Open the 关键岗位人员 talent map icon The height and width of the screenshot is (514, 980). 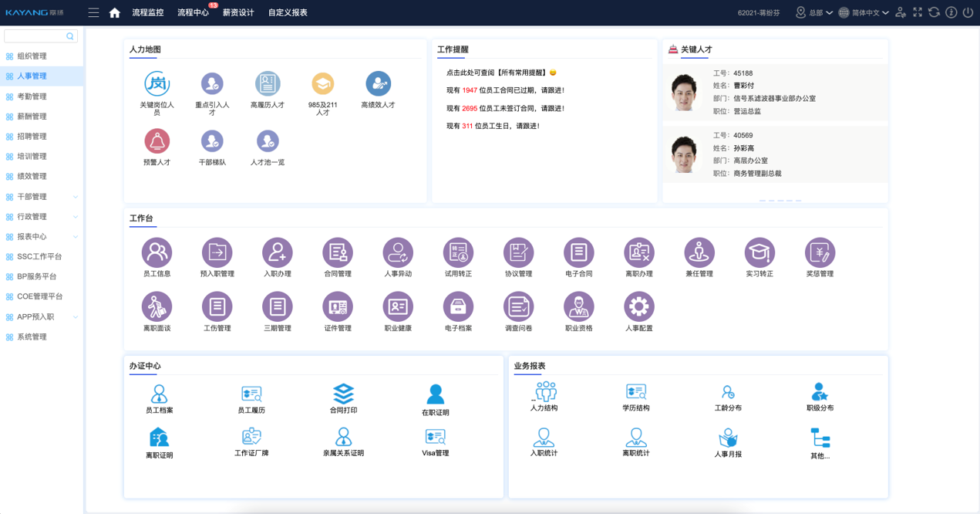157,83
